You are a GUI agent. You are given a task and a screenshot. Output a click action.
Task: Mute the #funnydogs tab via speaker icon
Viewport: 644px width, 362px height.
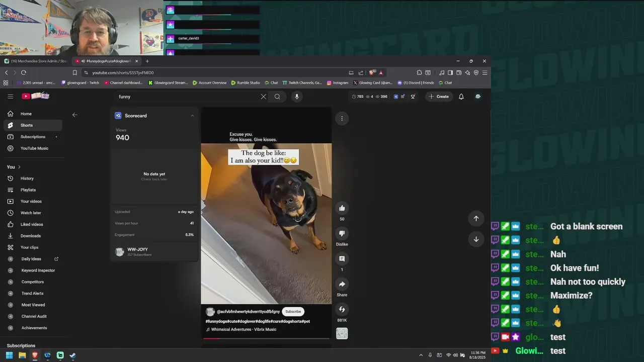83,61
